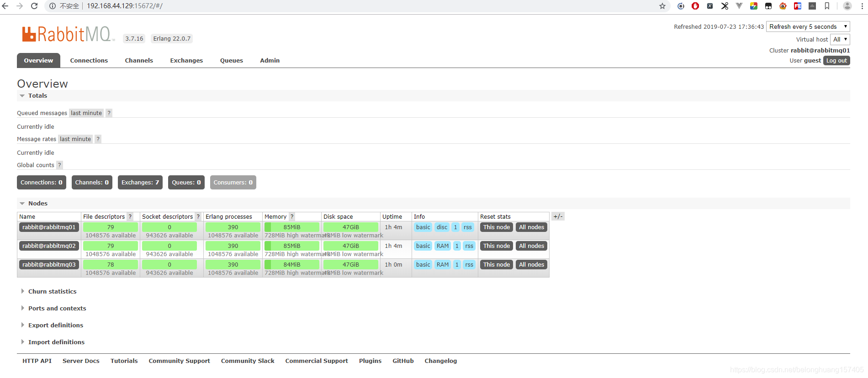868x378 pixels.
Task: Open the Changelog footer link
Action: pos(440,361)
